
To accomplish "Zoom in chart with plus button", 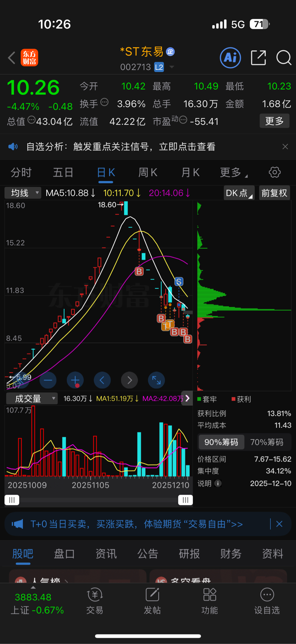I will [x=75, y=380].
